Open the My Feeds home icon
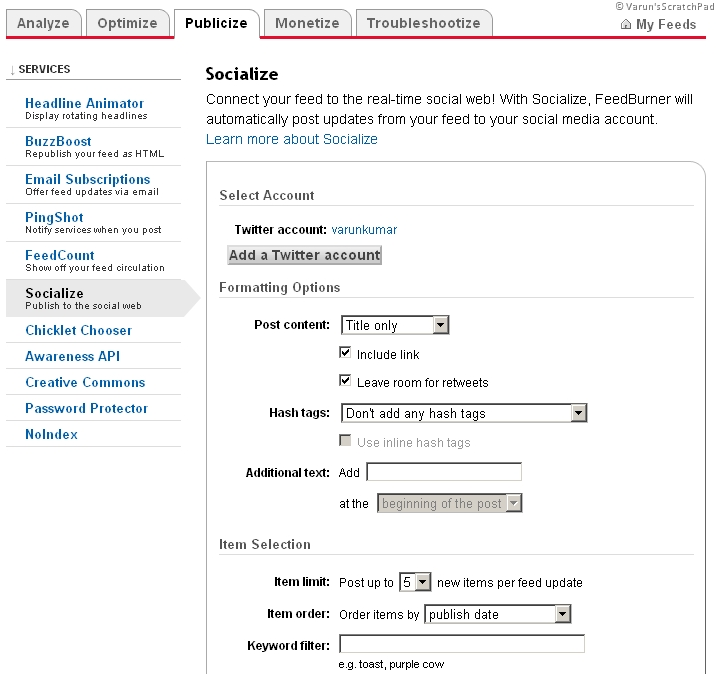Viewport: 716px width, 674px height. tap(626, 24)
